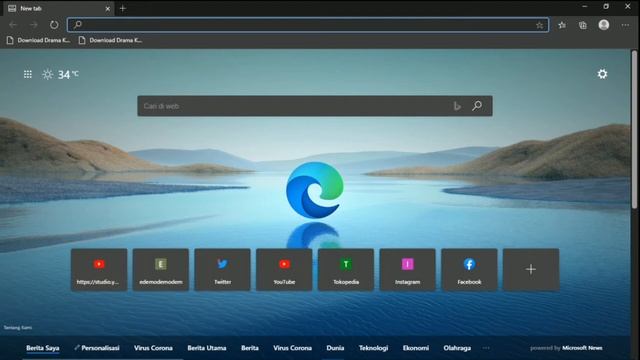This screenshot has width=640, height=360.
Task: Select the New tab browser tab
Action: (57, 8)
